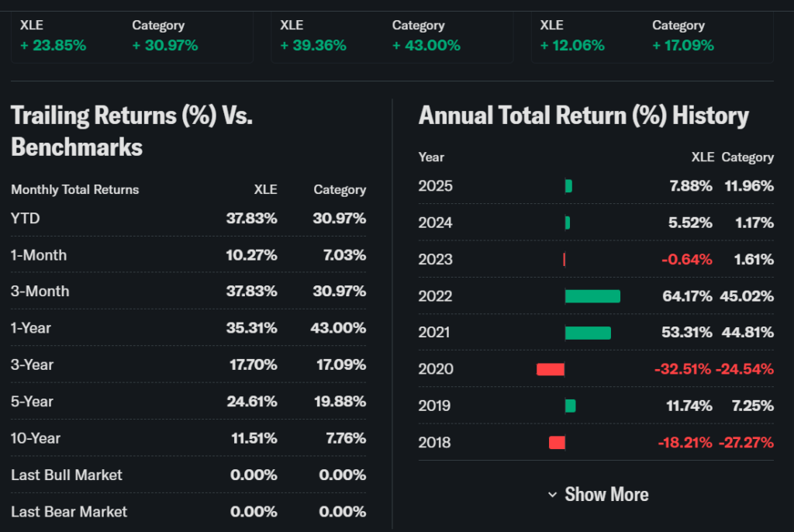Select the 2021 green return bar
Image resolution: width=794 pixels, height=532 pixels.
coord(588,333)
